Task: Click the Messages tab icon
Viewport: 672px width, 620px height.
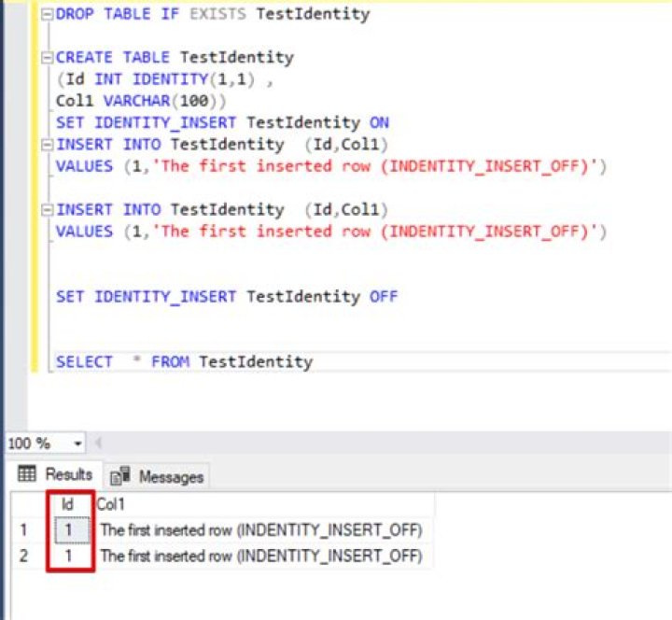Action: (x=119, y=477)
